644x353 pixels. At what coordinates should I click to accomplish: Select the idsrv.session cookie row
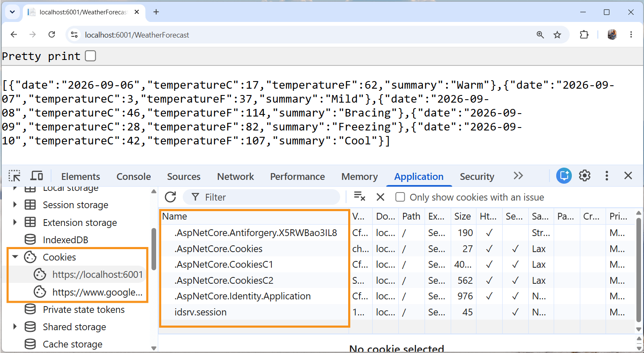point(397,312)
